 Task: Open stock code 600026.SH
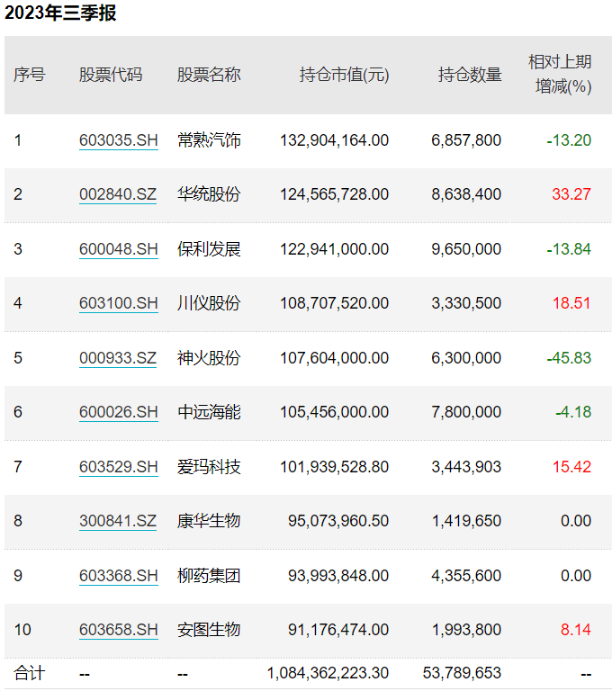118,412
